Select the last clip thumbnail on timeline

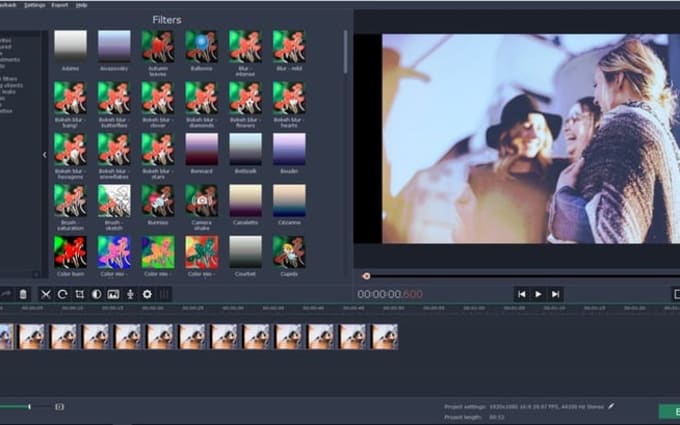pyautogui.click(x=384, y=337)
